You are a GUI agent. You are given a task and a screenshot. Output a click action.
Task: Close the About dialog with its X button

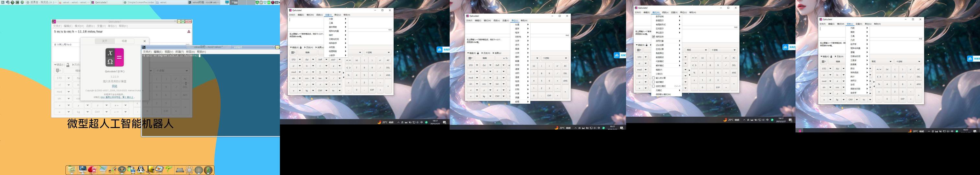pos(144,41)
